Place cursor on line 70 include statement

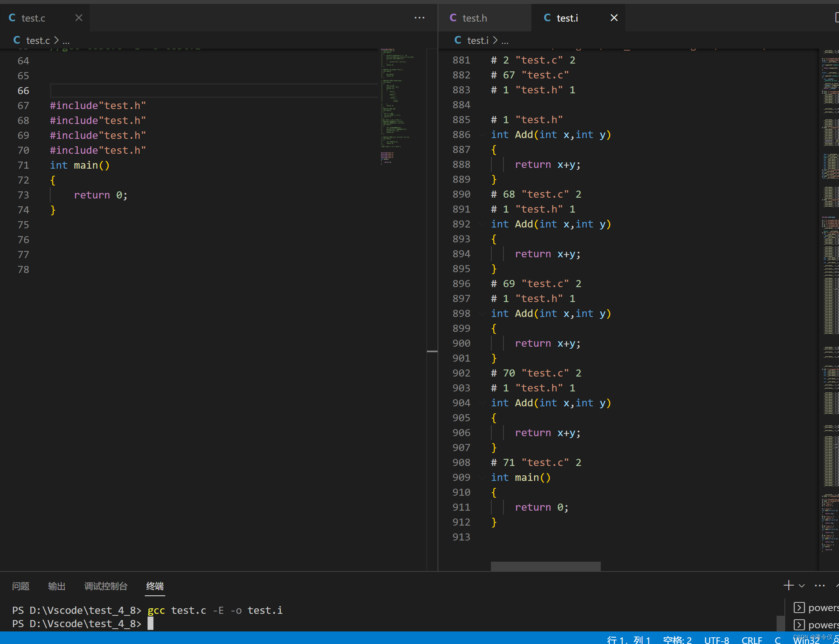(98, 150)
